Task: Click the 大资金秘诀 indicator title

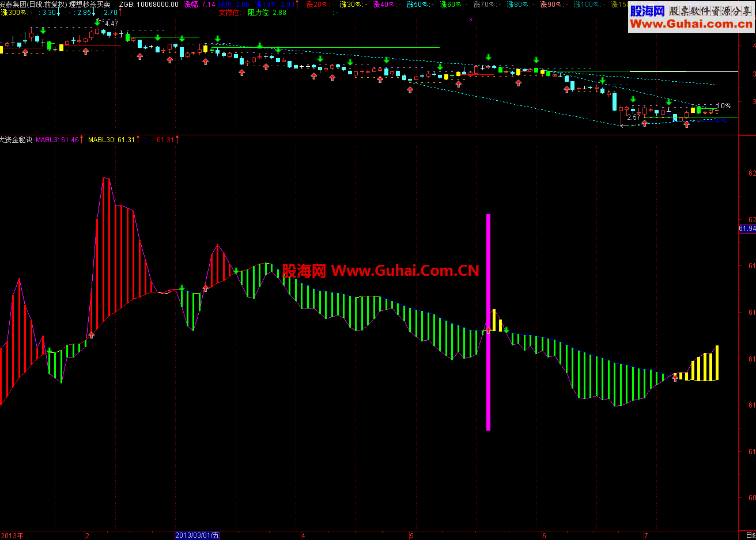Action: point(16,139)
